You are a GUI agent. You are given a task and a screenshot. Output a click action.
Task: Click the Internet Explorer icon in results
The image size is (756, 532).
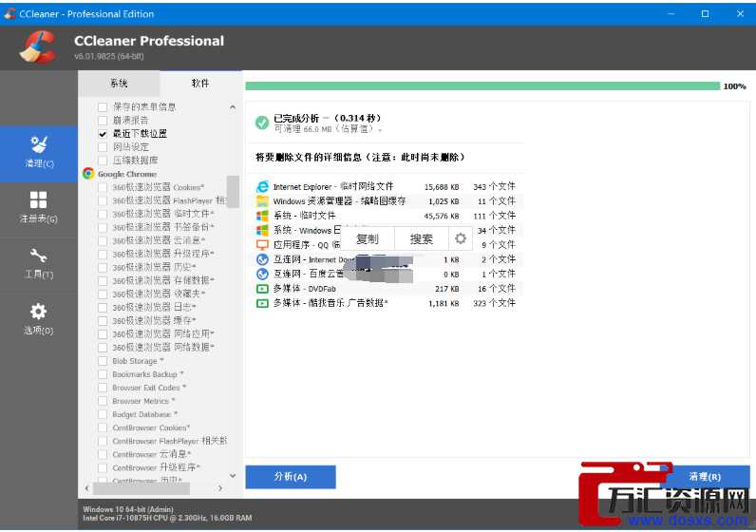coord(262,186)
